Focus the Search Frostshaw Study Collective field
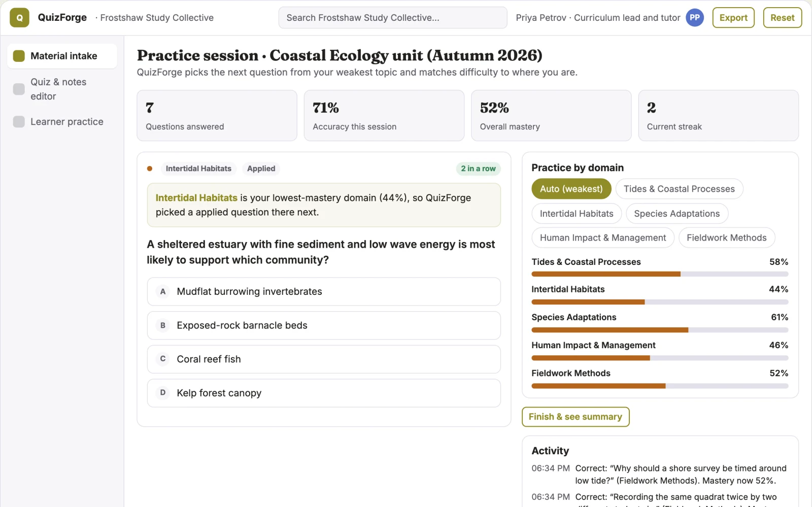 pyautogui.click(x=393, y=18)
